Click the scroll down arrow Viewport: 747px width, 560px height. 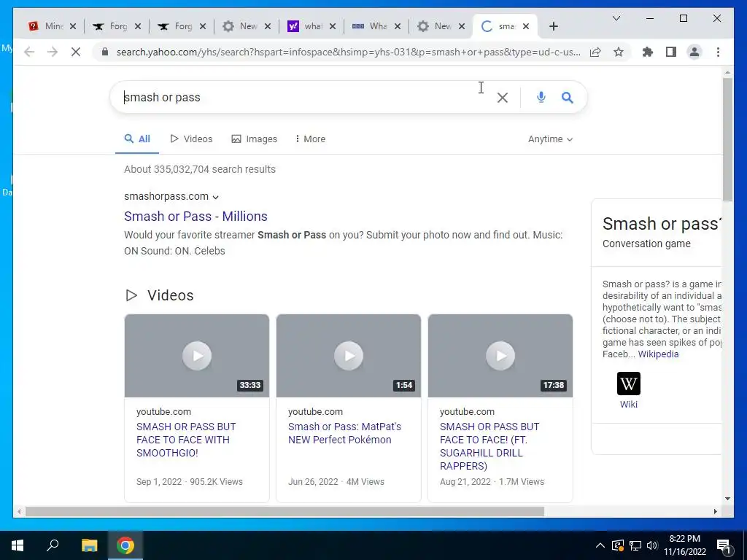tap(727, 499)
